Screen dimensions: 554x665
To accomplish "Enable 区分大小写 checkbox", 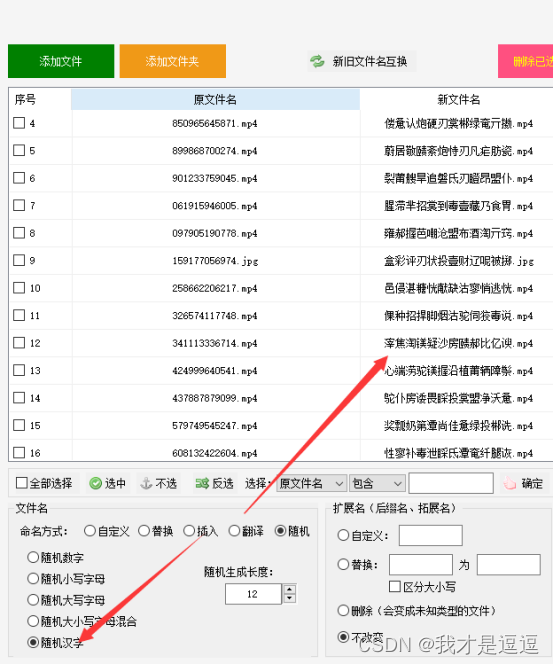I will click(x=395, y=587).
